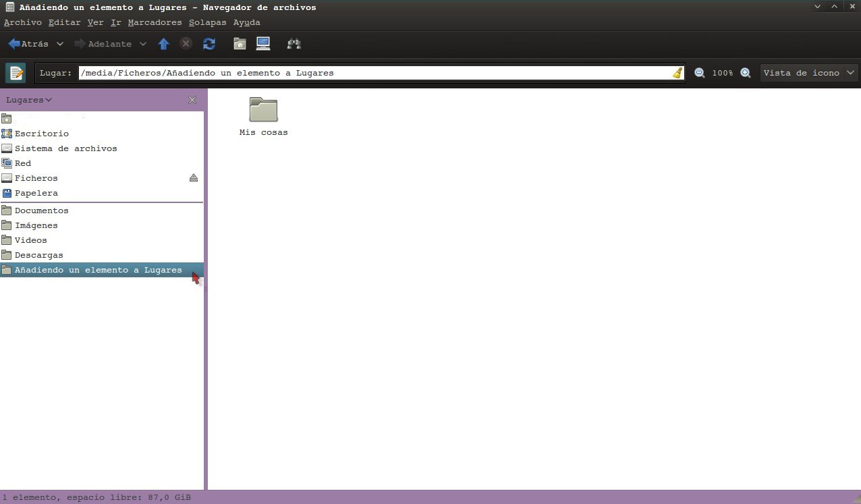Close the Lugares side panel

[x=192, y=100]
